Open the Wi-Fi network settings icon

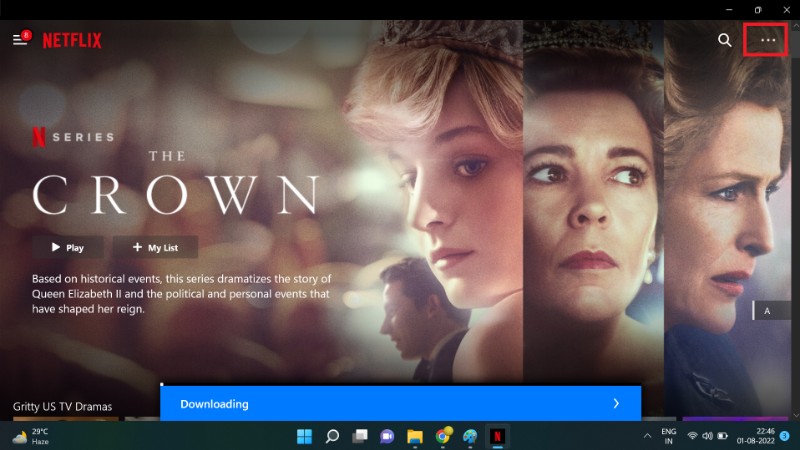[x=692, y=436]
